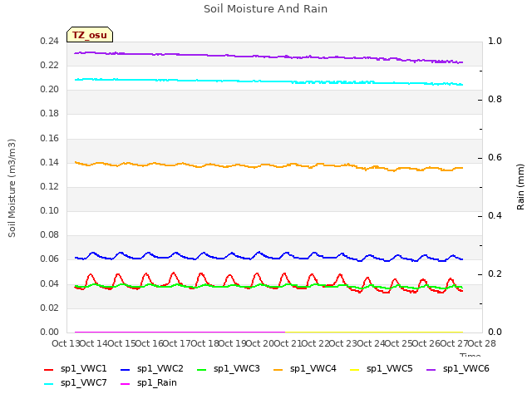Click the magenta rain line at baseline

pos(180,332)
